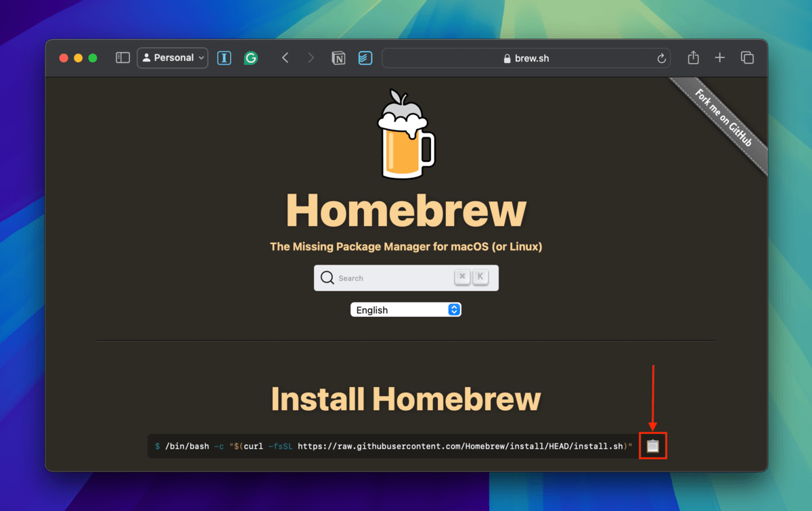Viewport: 812px width, 511px height.
Task: Go back with the left arrow
Action: [x=285, y=58]
